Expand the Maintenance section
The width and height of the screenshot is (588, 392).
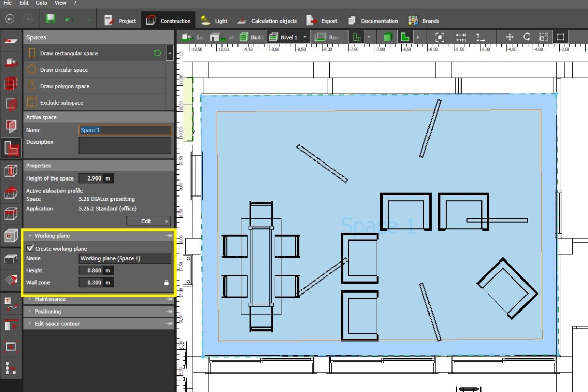pyautogui.click(x=50, y=299)
